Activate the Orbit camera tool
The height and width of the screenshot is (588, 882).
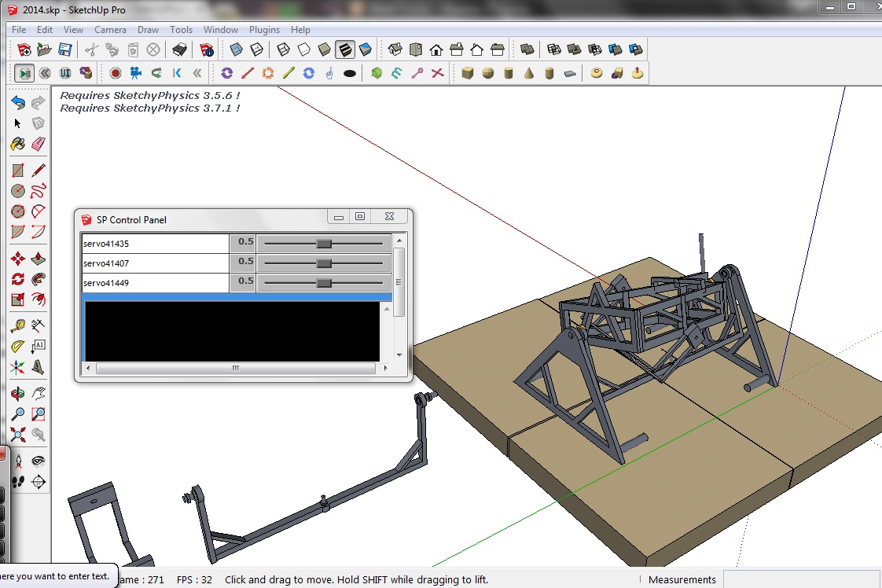18,393
